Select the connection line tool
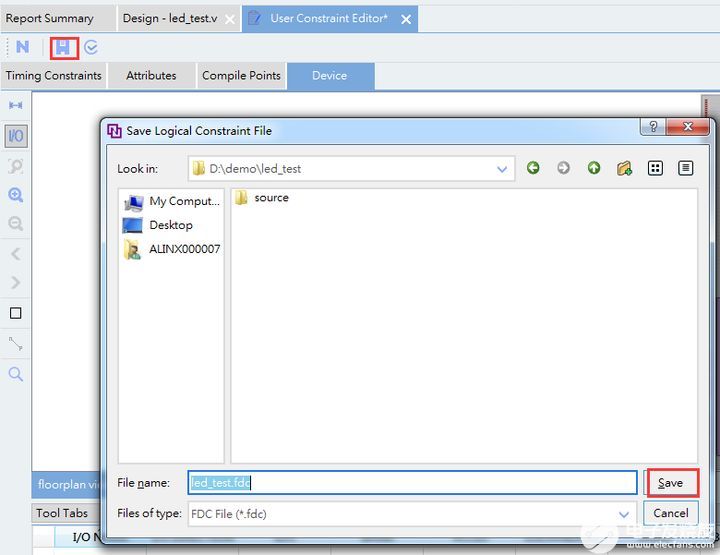Screen dimensions: 720x555 (16, 343)
